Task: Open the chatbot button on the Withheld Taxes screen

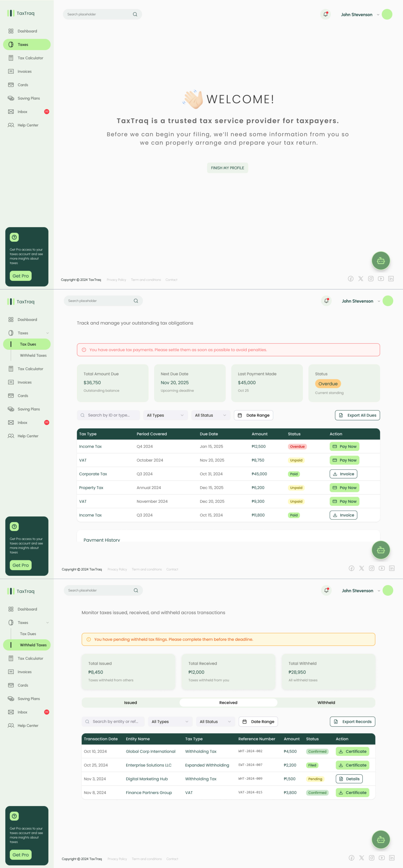Action: coord(381,839)
